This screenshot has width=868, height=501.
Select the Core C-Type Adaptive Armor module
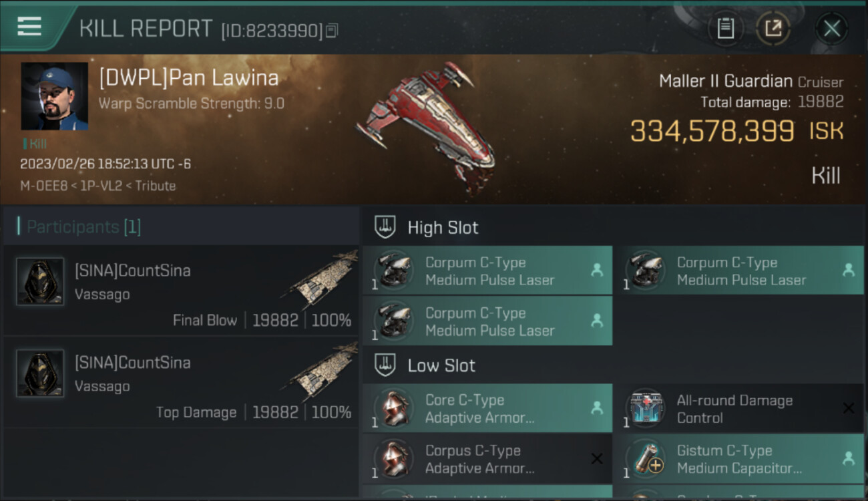point(487,408)
